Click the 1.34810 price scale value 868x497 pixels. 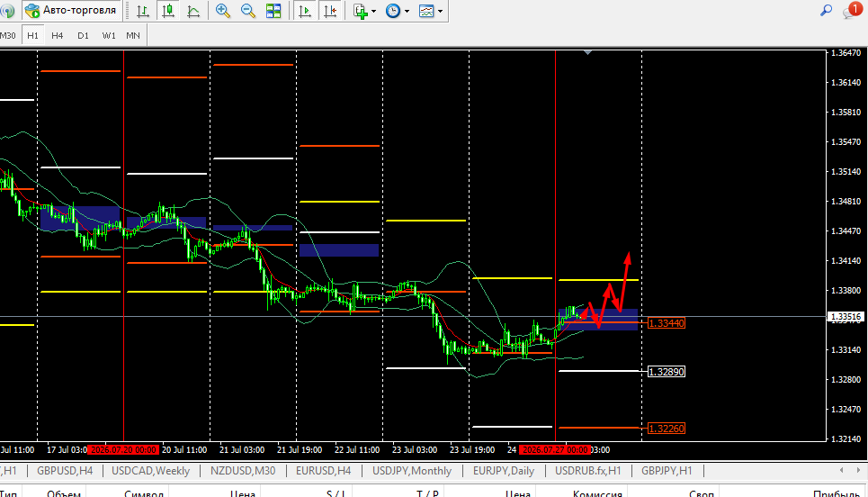click(846, 202)
